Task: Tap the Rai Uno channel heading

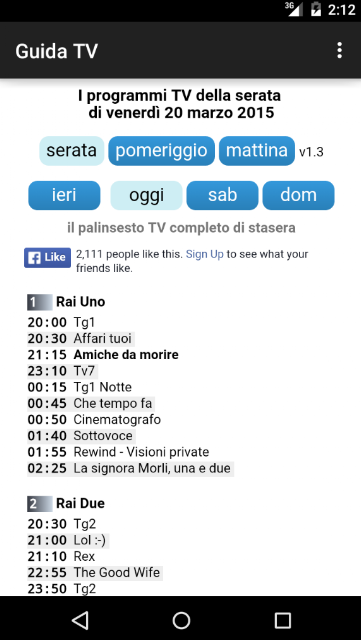Action: (x=80, y=302)
